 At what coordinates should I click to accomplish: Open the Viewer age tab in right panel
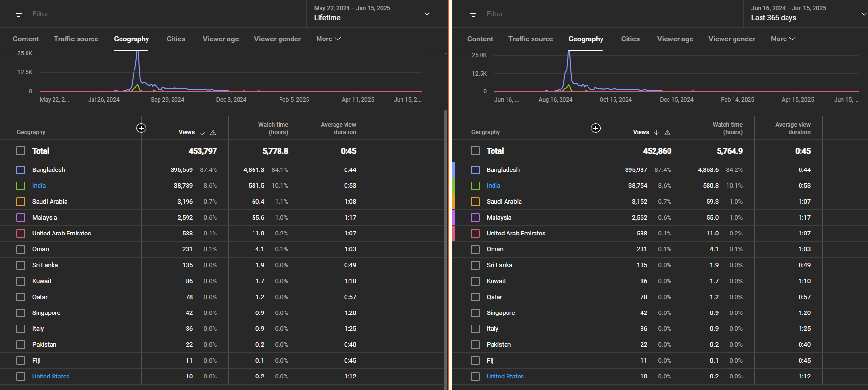coord(675,39)
